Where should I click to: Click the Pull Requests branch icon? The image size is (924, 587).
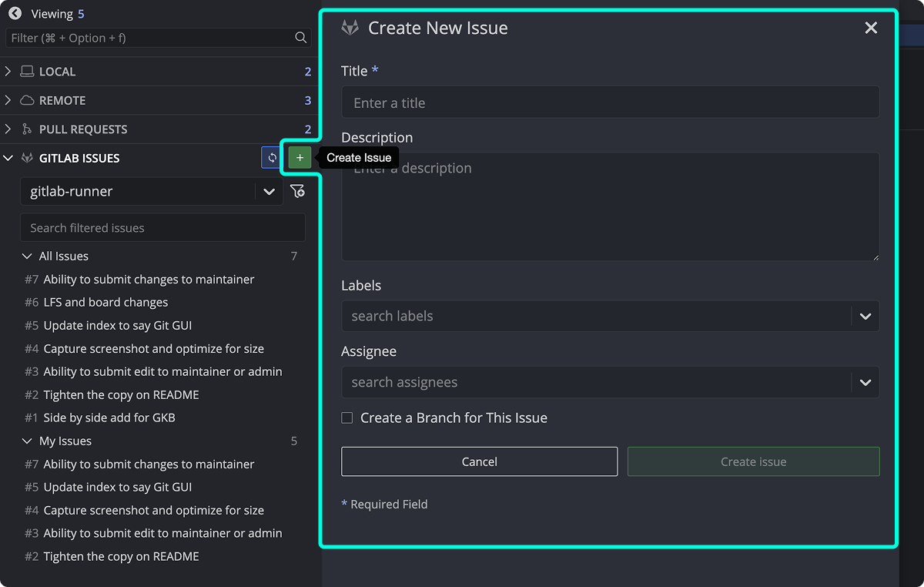[25, 129]
